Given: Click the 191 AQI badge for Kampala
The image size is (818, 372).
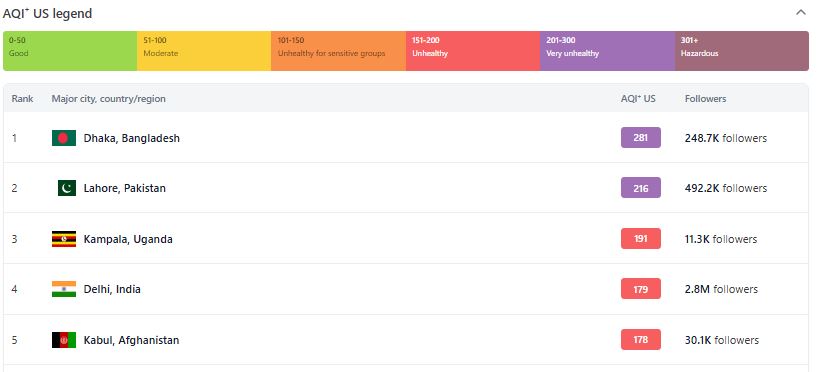Looking at the screenshot, I should click(641, 238).
